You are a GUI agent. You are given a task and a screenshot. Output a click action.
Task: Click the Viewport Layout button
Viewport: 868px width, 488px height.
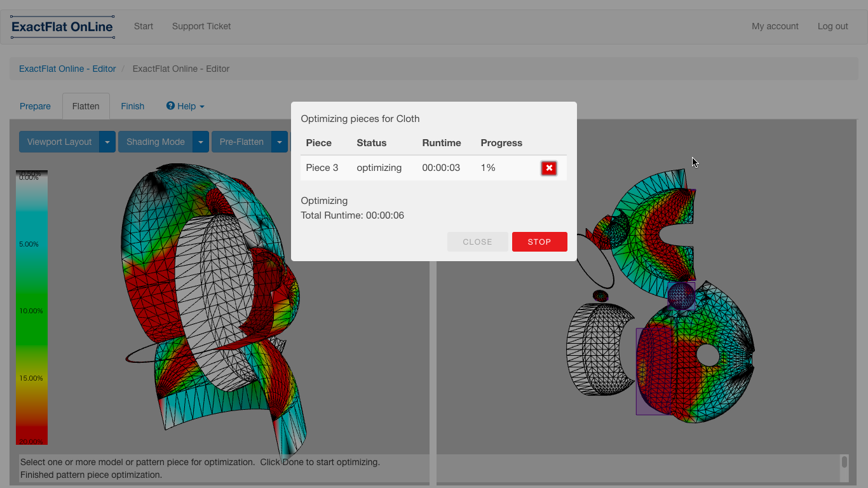[x=59, y=142]
